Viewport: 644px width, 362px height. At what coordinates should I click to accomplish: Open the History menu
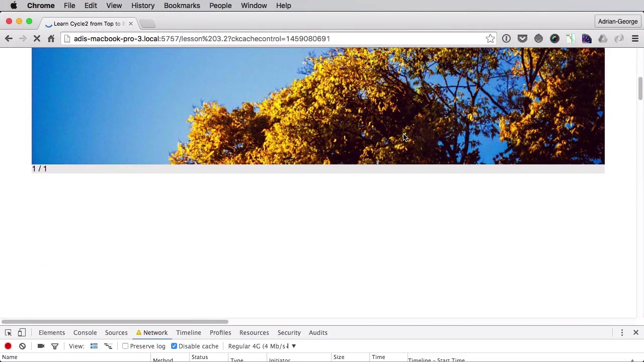(143, 6)
